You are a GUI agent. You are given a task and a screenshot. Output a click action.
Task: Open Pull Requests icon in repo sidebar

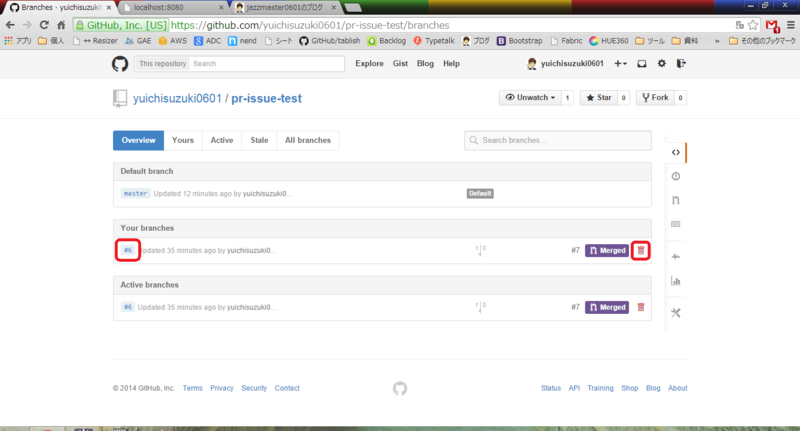[x=676, y=200]
